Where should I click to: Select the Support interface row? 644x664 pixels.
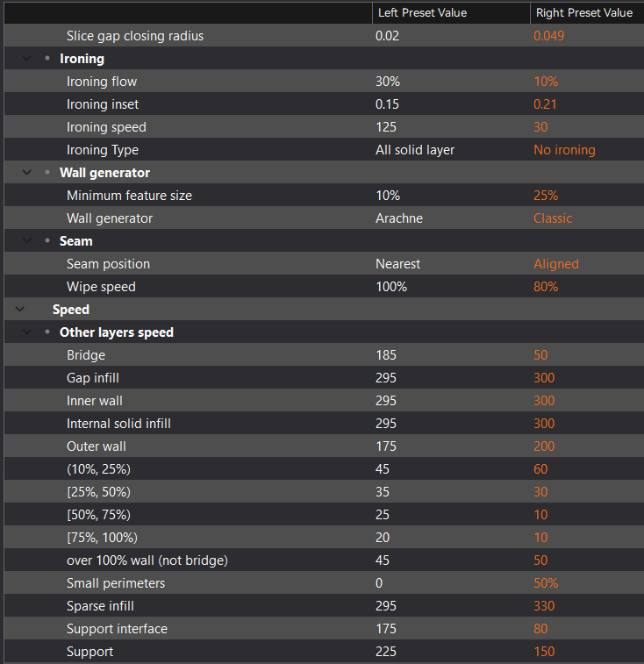click(x=324, y=628)
